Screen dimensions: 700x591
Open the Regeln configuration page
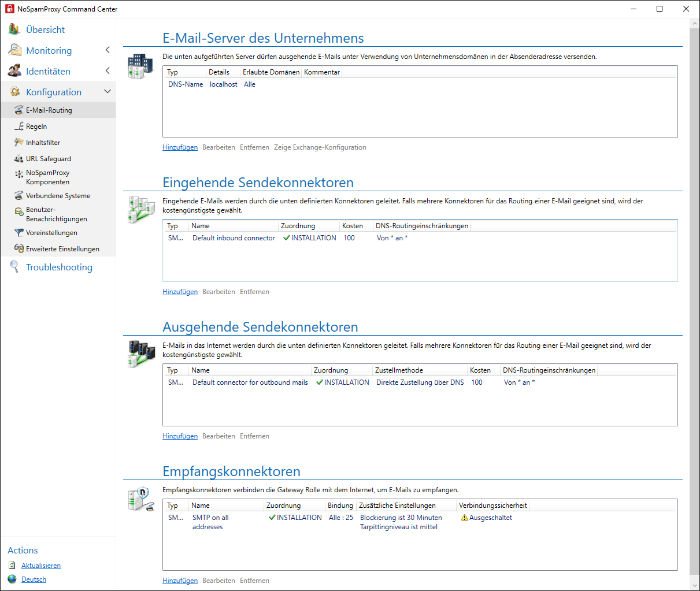click(x=36, y=127)
